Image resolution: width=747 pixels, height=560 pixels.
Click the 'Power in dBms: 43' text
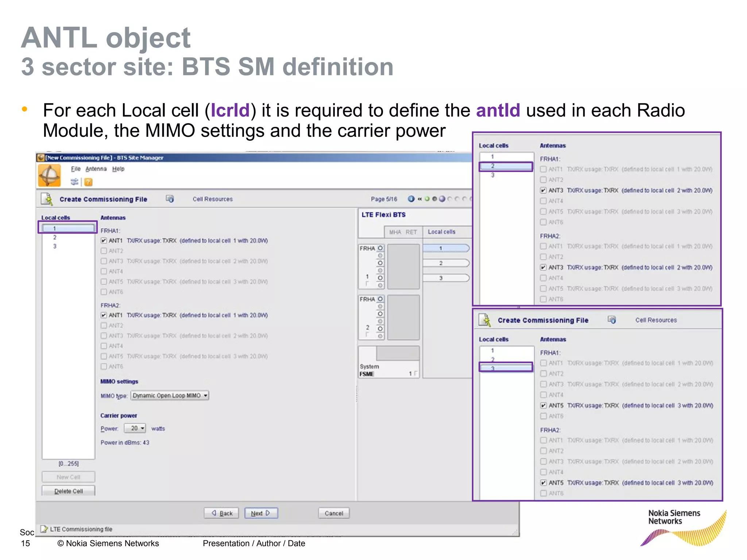pos(125,443)
